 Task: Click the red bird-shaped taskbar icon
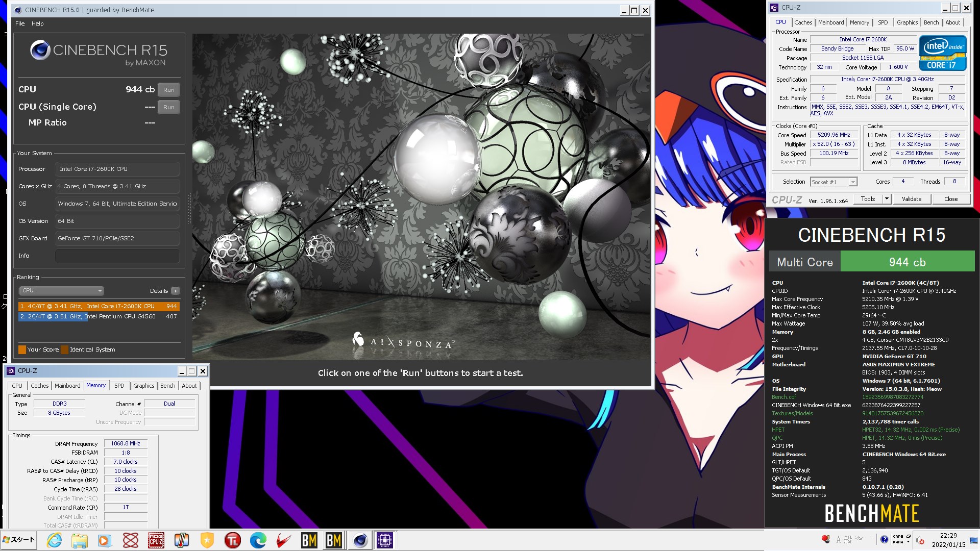[x=283, y=540]
